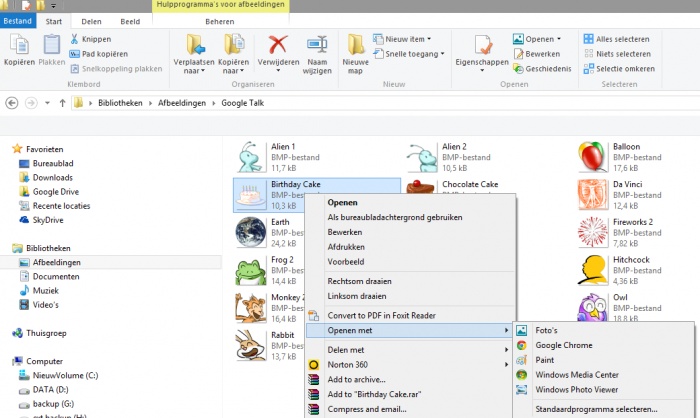
Task: Choose Afdrukken in context menu
Action: (x=346, y=247)
